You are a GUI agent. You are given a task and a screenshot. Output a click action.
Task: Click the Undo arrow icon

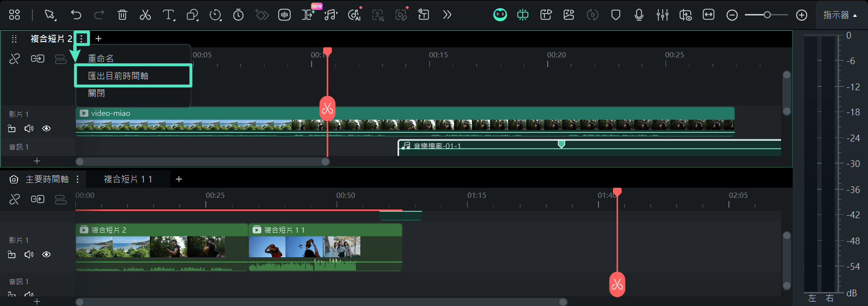tap(76, 15)
